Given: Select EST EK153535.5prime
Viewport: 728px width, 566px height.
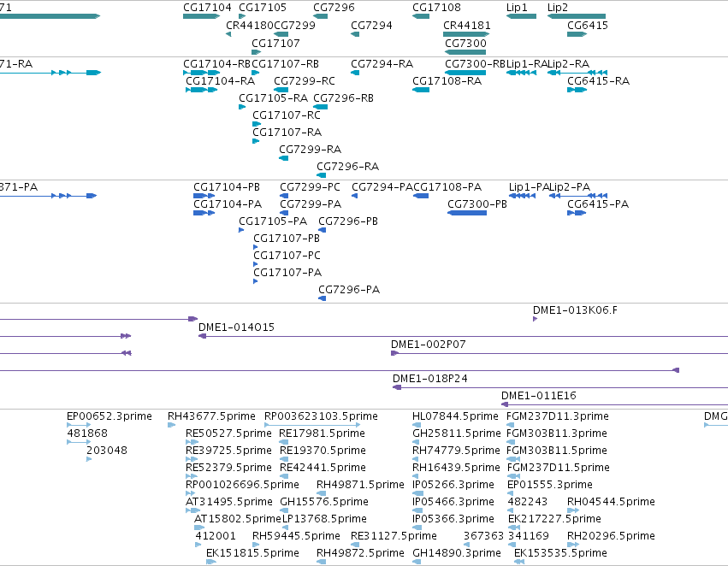Looking at the screenshot, I should tap(519, 562).
